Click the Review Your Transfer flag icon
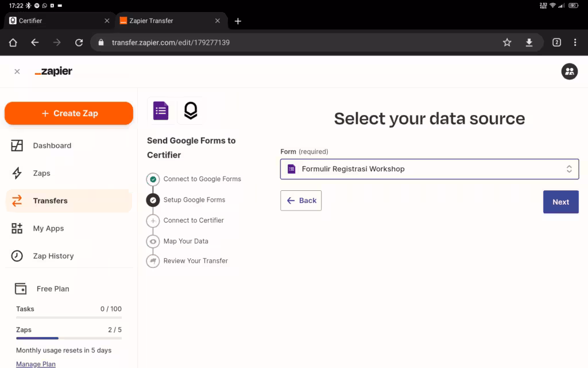The height and width of the screenshot is (368, 588). (x=153, y=261)
